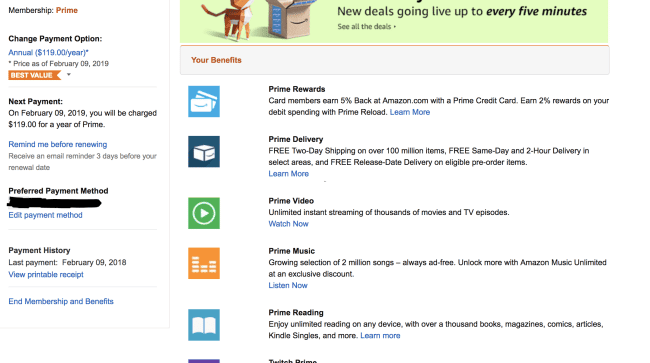The height and width of the screenshot is (363, 650).
Task: Click the Prime Rewards heading text
Action: [x=297, y=89]
